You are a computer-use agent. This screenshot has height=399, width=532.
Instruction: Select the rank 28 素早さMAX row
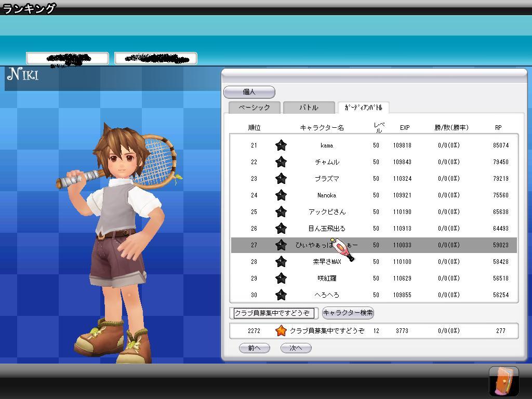pyautogui.click(x=374, y=262)
